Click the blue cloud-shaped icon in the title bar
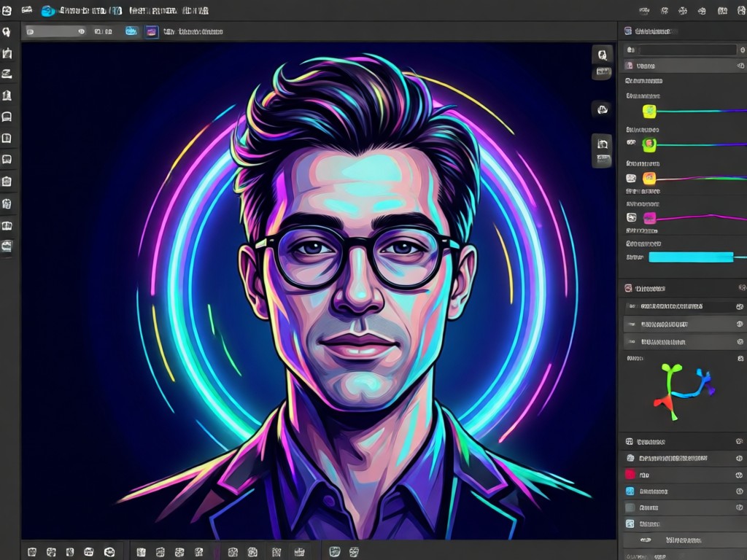This screenshot has width=747, height=560. 47,10
